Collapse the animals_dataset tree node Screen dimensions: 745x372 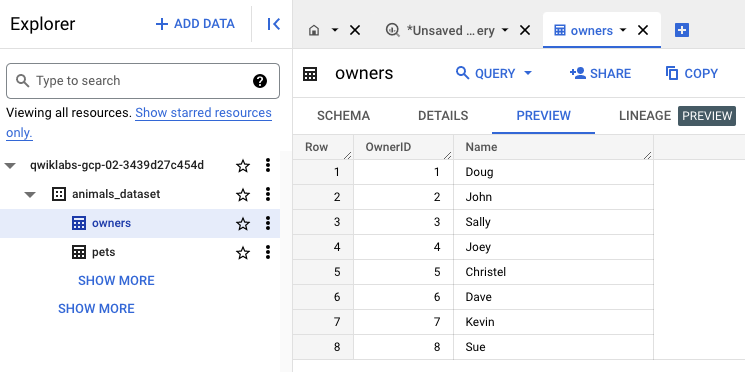click(x=30, y=195)
